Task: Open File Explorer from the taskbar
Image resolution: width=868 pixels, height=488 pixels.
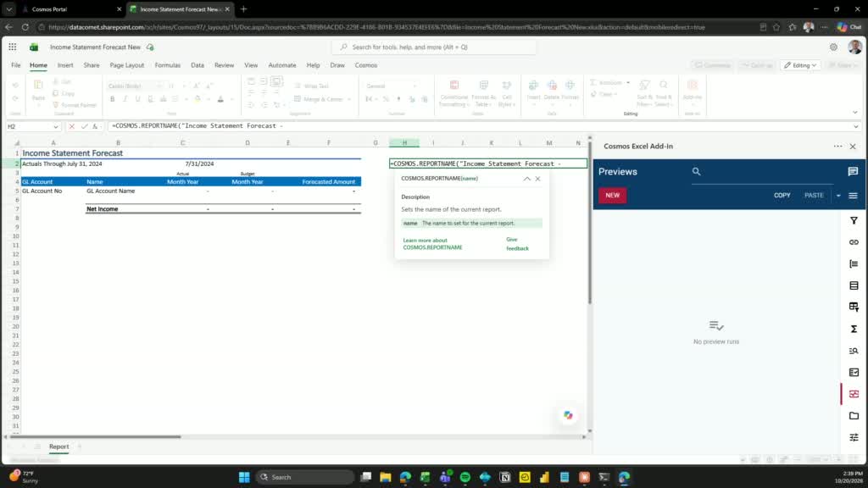Action: (386, 477)
